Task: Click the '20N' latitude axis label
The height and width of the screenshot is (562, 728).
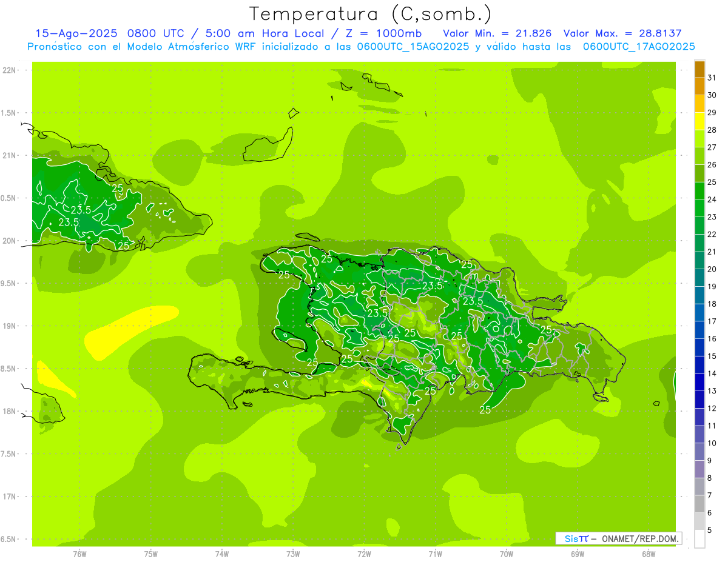Action: coord(8,241)
